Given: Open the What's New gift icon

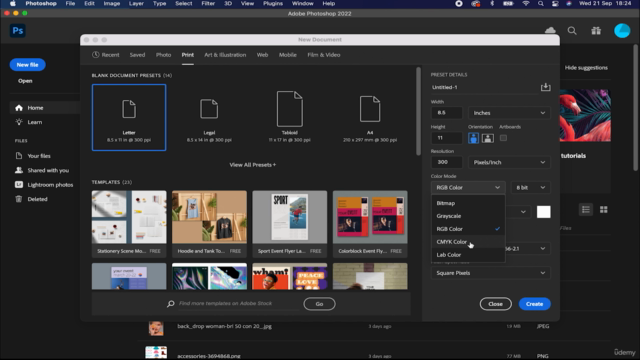Looking at the screenshot, I should [x=596, y=31].
